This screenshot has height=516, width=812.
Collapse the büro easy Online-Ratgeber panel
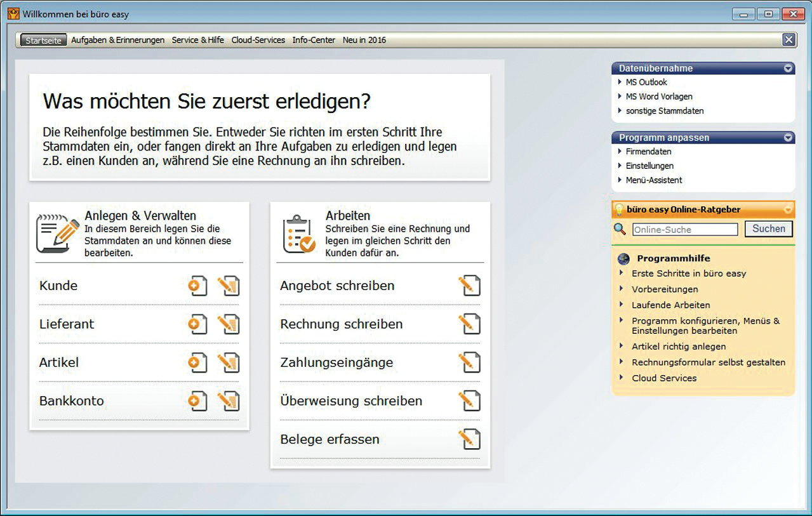[788, 209]
